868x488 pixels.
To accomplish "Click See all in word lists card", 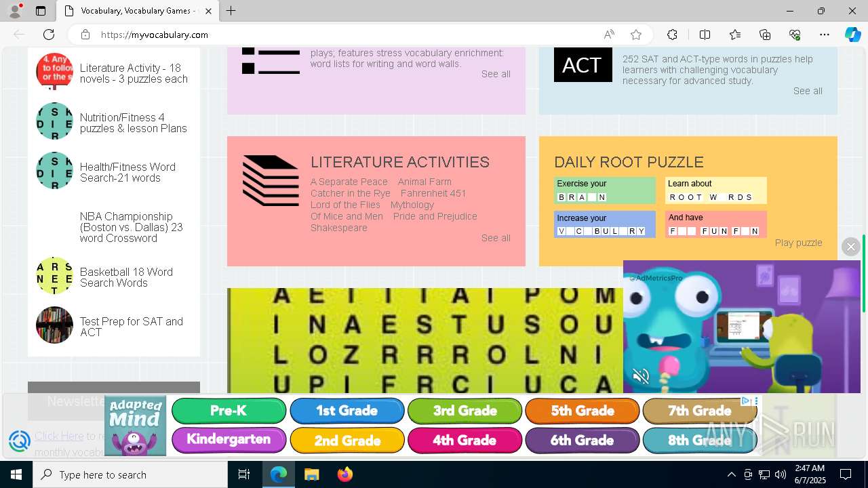I will click(496, 74).
